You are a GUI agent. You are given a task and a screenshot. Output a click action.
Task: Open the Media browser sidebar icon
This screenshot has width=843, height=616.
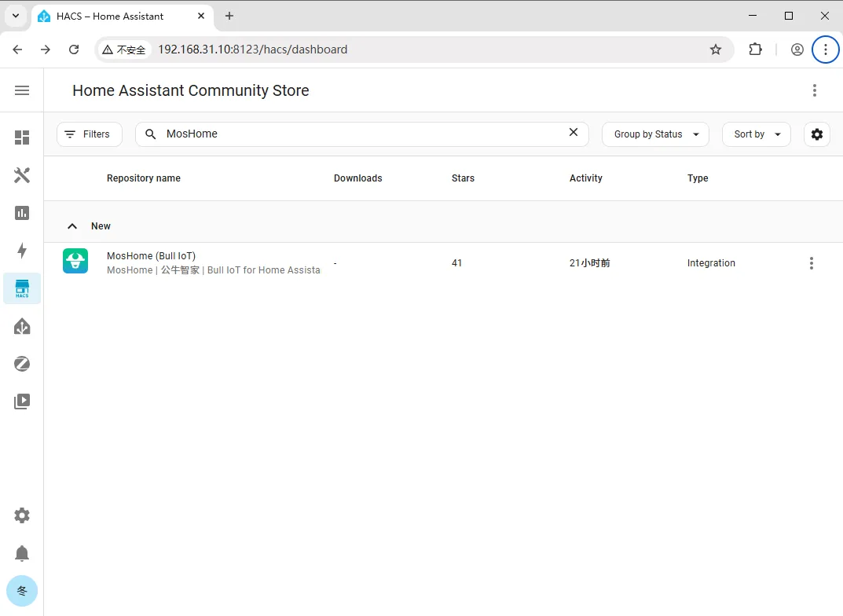(x=22, y=401)
